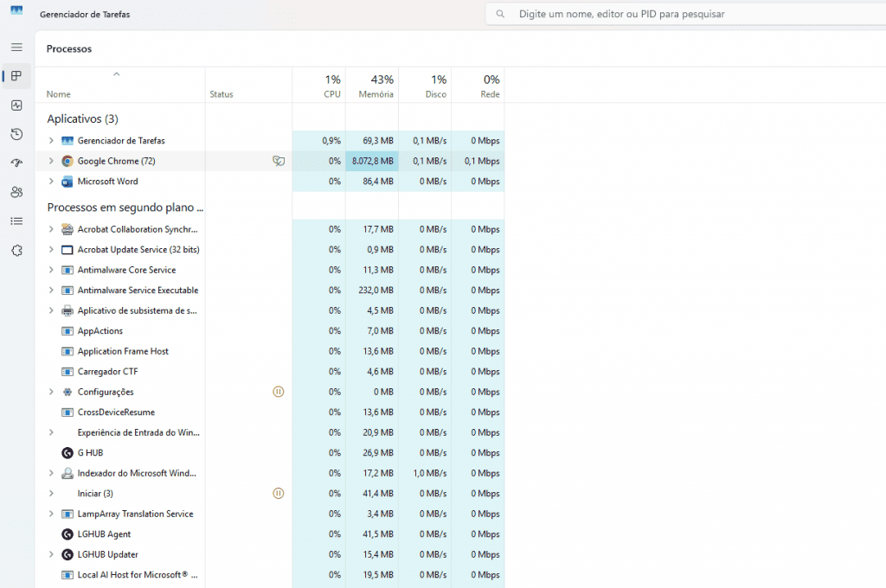Expand the Iniciar (3) process group

click(x=51, y=494)
